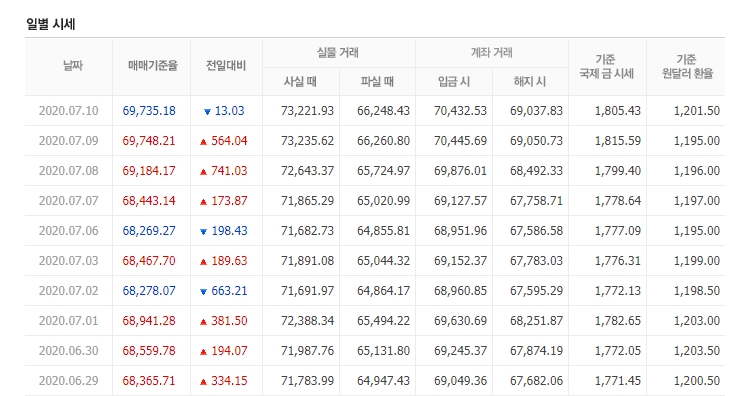
Task: Click base rate value 68,941.28
Action: pos(149,321)
